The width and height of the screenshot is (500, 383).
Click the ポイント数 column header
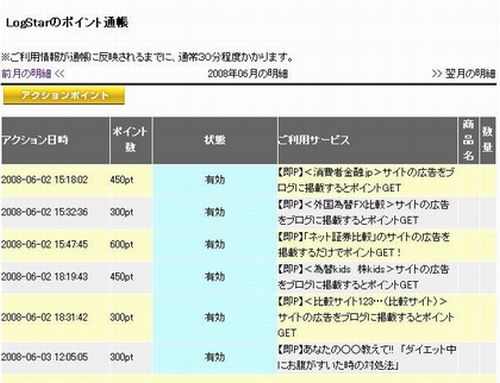click(x=130, y=139)
